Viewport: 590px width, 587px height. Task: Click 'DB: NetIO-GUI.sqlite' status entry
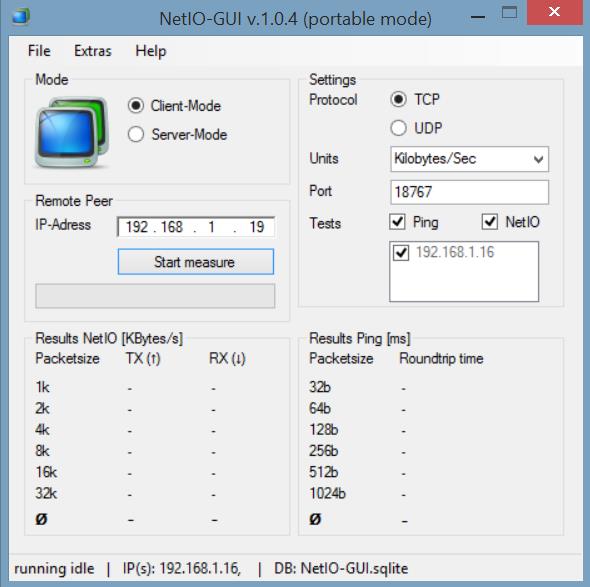(341, 568)
